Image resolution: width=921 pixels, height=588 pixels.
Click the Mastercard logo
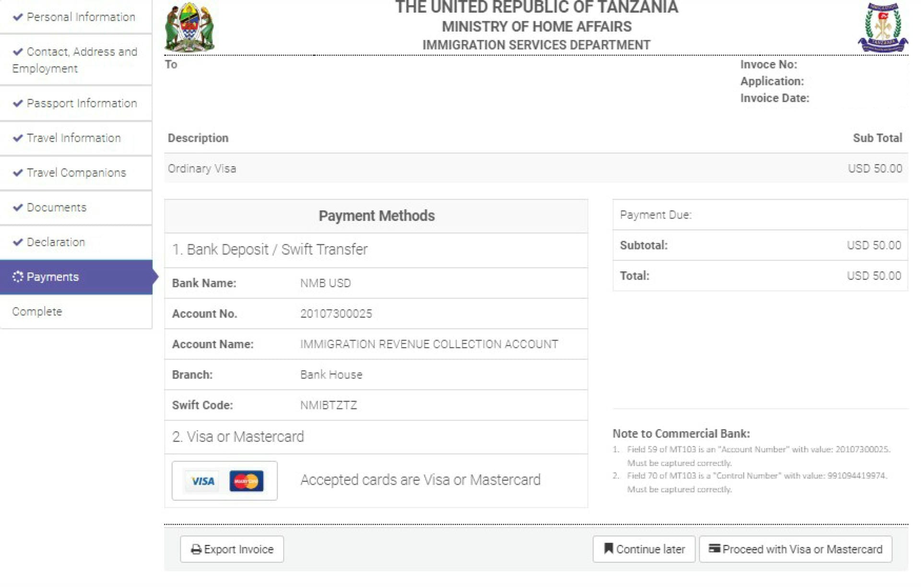point(247,481)
